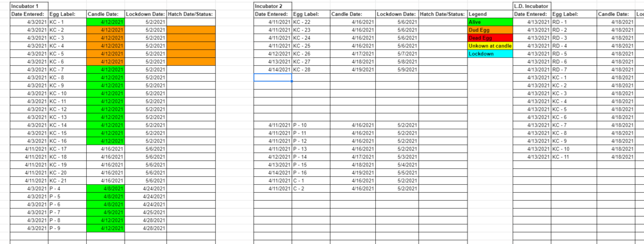
Task: Select egg label "P - 9"
Action: pos(67,228)
